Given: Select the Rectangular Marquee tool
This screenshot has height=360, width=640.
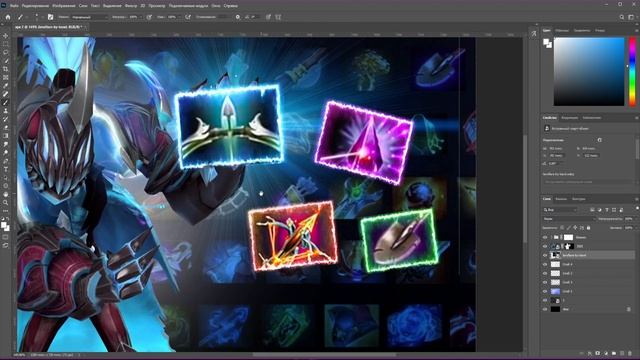Looking at the screenshot, I should [x=6, y=44].
